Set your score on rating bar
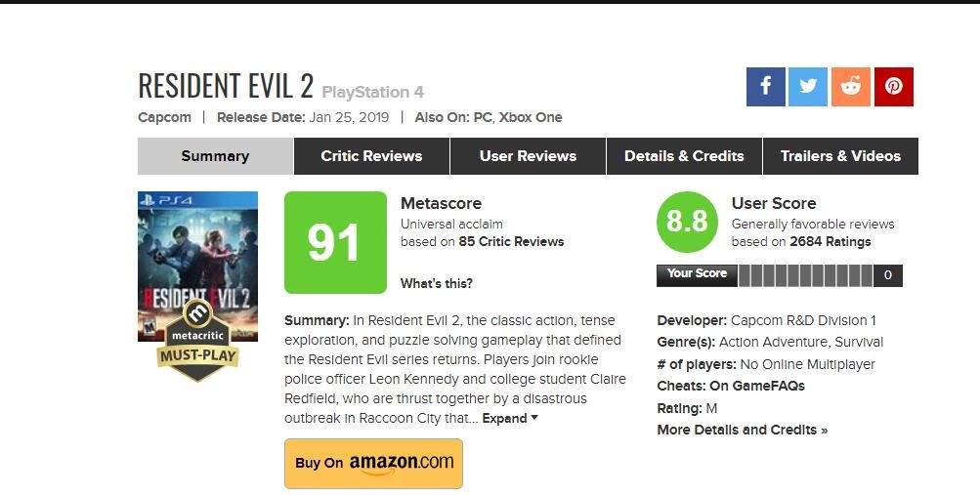Image resolution: width=980 pixels, height=495 pixels. pyautogui.click(x=806, y=275)
